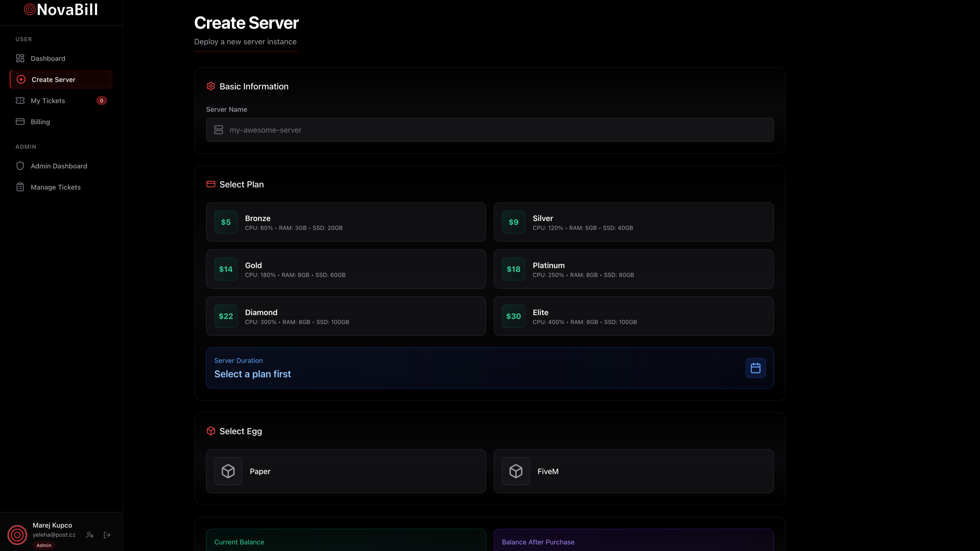980x551 pixels.
Task: Click the Admin Dashboard shield icon
Action: (20, 166)
